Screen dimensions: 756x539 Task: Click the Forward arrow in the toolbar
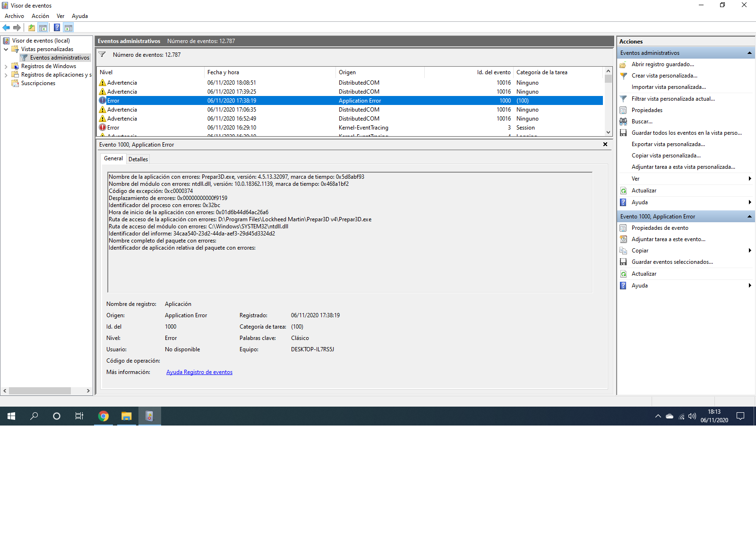17,27
